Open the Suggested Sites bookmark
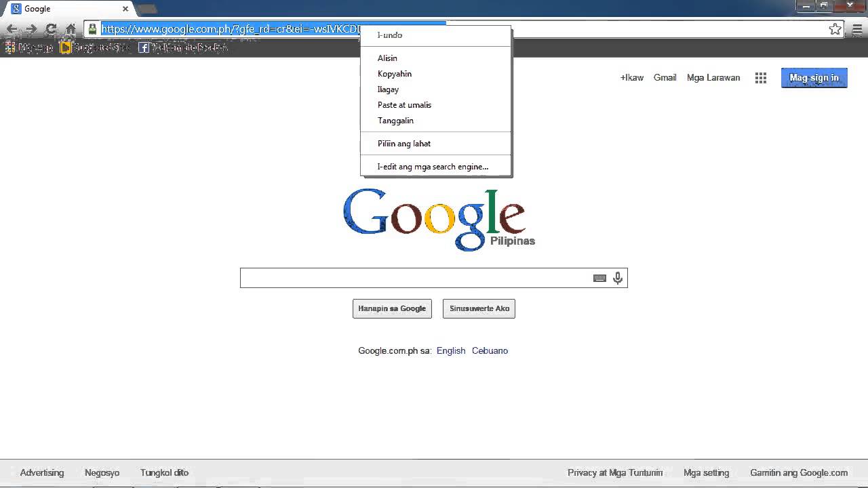 pyautogui.click(x=95, y=47)
